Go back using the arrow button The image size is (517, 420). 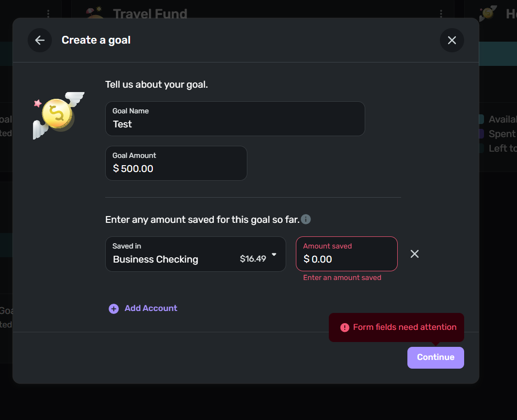[x=40, y=40]
